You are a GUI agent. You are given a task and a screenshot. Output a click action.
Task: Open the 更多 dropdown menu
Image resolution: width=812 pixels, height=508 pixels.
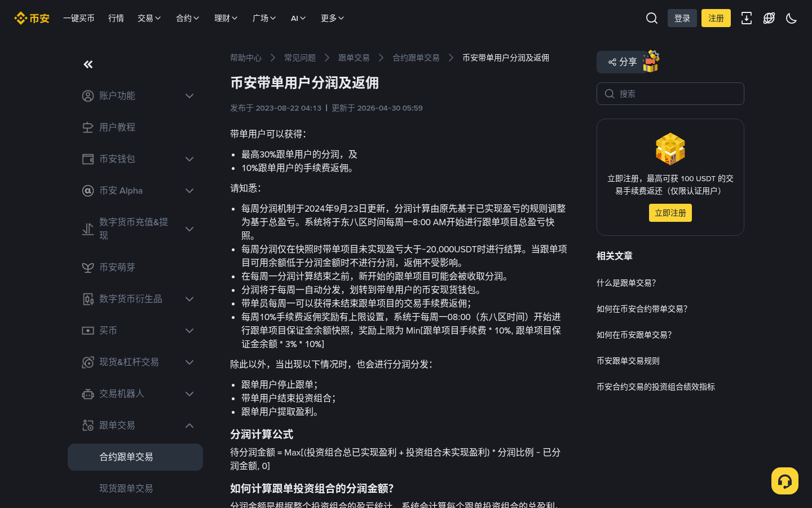333,18
